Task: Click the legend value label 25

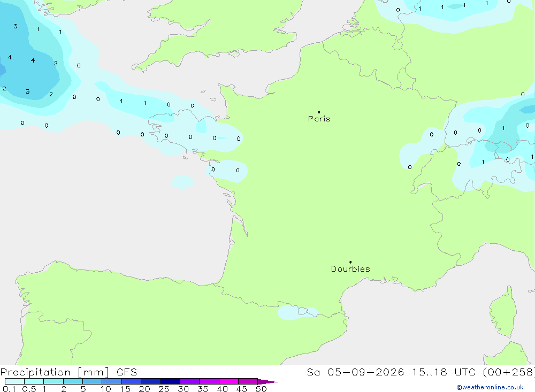Action: tap(164, 389)
